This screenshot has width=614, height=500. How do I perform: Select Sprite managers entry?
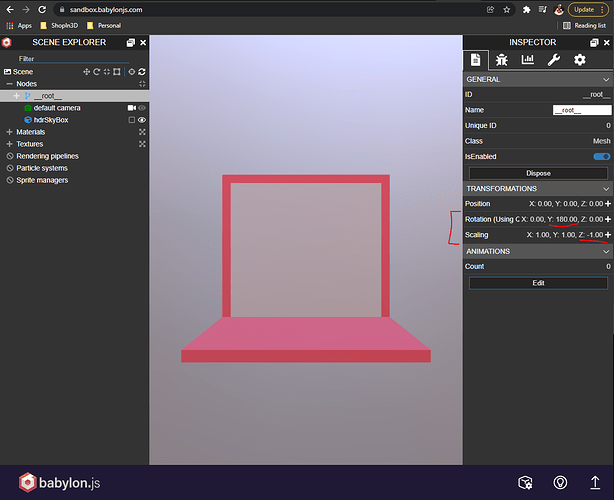click(42, 181)
